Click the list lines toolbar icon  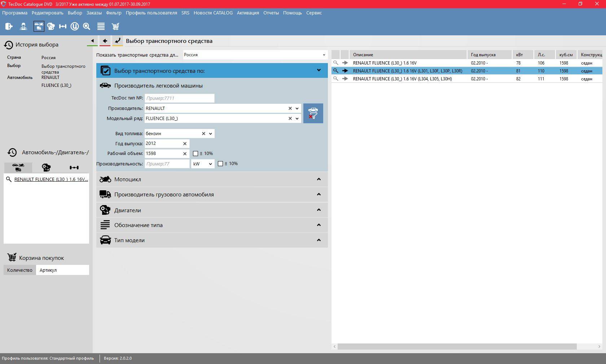coord(101,26)
